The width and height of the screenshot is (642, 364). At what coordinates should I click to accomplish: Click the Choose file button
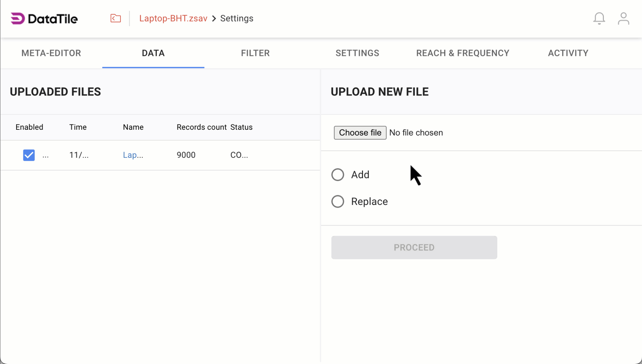click(360, 132)
